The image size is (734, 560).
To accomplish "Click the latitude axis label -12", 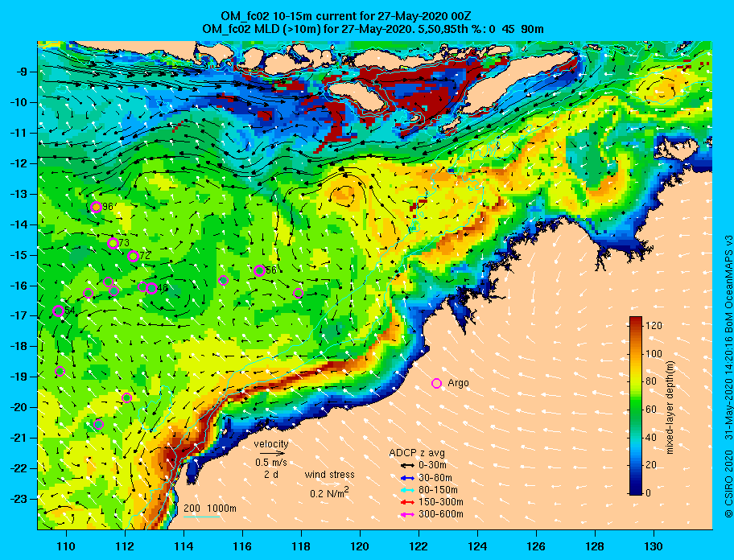I will click(19, 164).
